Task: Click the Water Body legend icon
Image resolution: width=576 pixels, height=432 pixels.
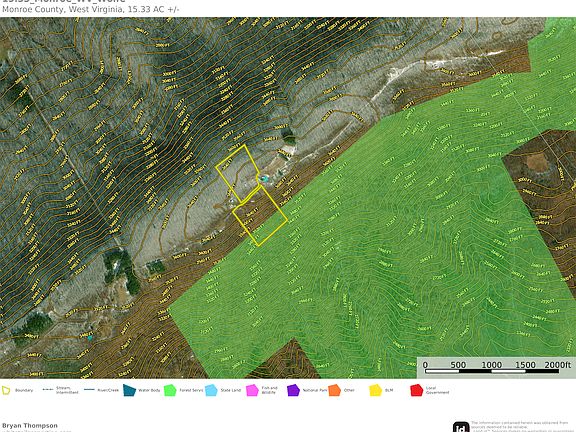Action: point(129,390)
